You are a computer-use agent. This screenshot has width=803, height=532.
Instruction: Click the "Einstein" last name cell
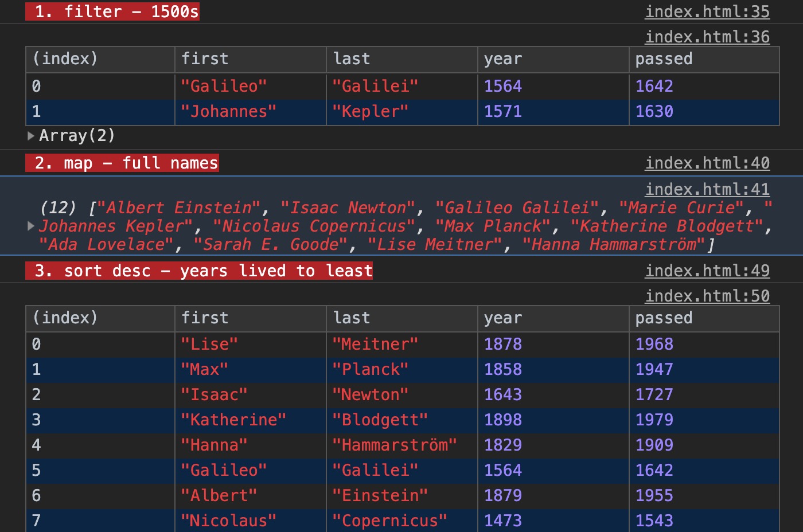(x=402, y=495)
